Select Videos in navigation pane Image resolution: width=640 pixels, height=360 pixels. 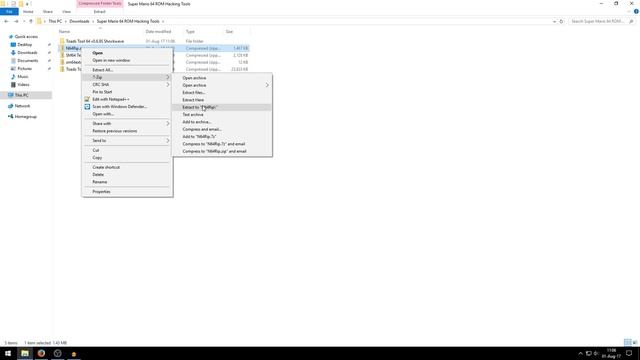23,84
